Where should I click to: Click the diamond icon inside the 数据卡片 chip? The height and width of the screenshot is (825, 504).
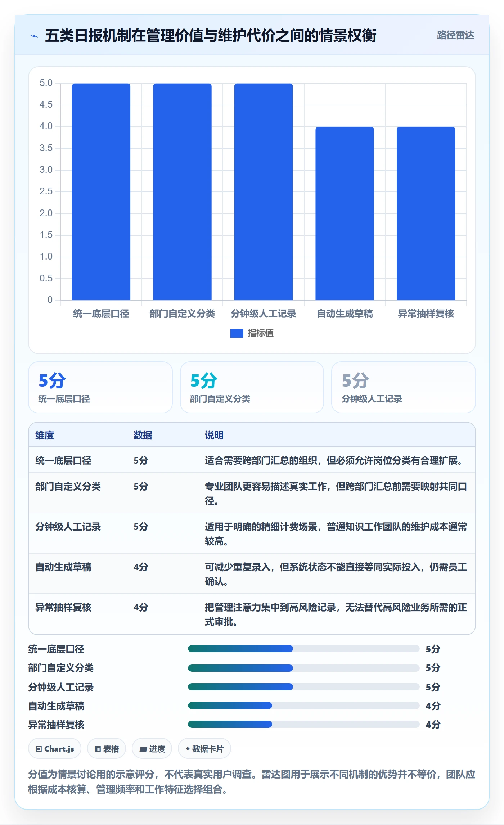point(188,749)
